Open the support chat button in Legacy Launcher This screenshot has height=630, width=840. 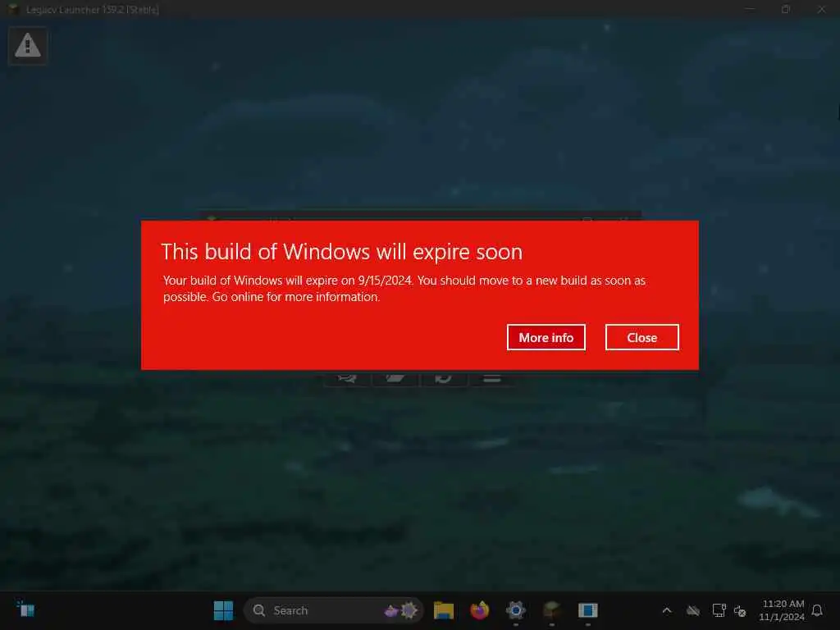[347, 377]
